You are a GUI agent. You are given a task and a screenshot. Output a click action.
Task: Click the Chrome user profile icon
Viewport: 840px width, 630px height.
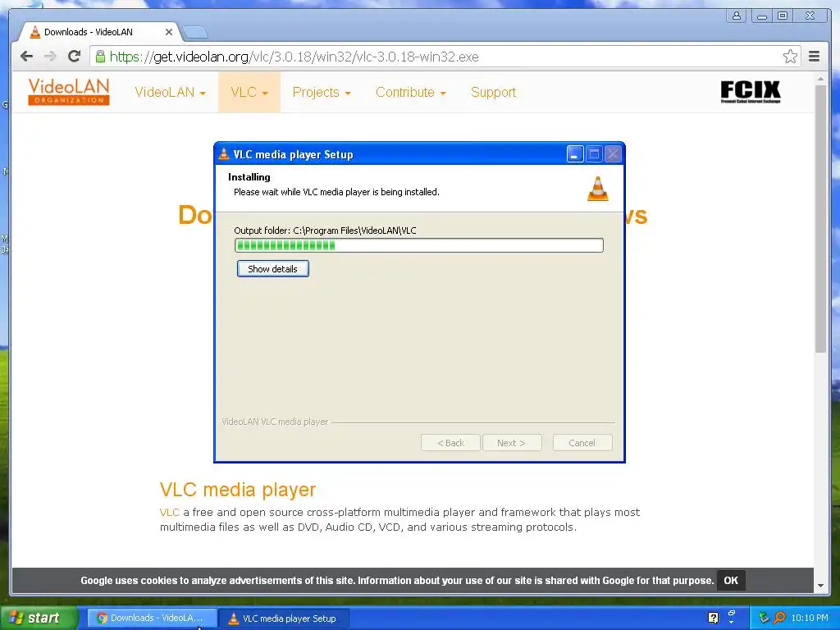tap(737, 16)
